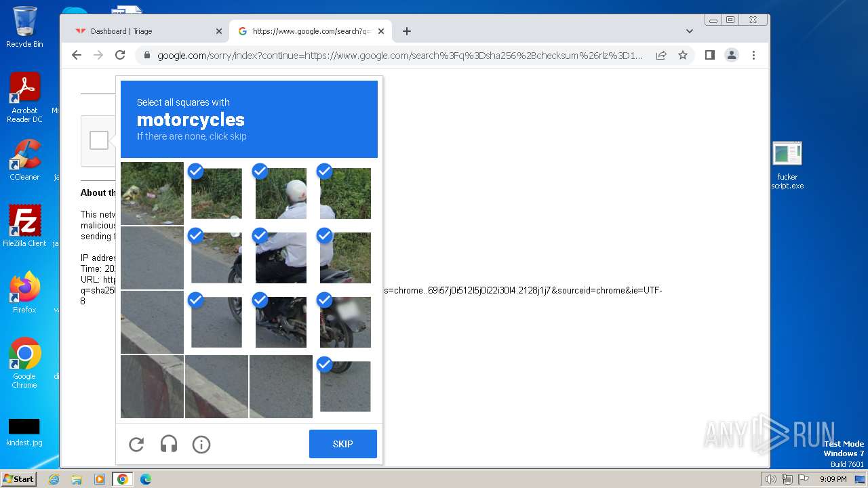Viewport: 868px width, 488px height.
Task: Open the volume control in tray
Action: 771,479
